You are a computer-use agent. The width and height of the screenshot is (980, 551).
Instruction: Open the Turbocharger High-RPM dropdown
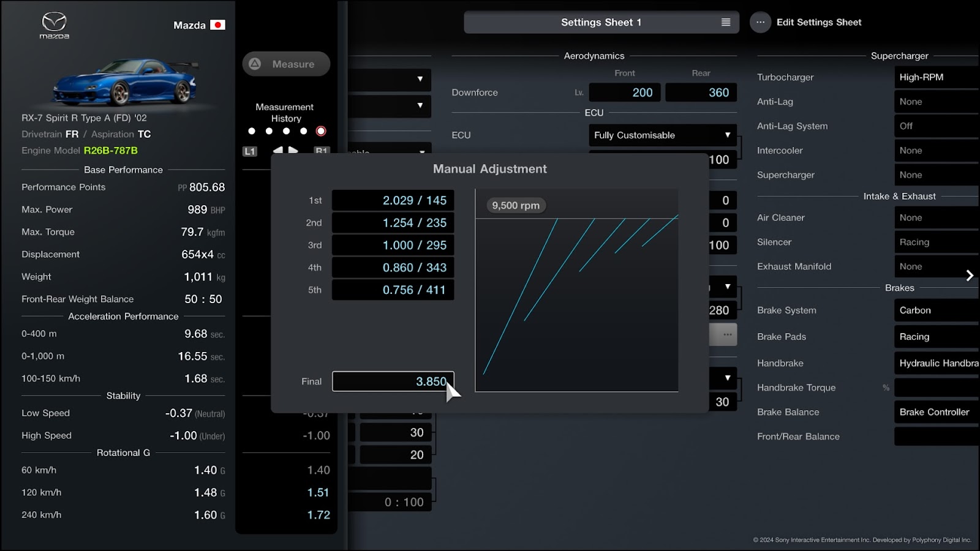pyautogui.click(x=937, y=77)
